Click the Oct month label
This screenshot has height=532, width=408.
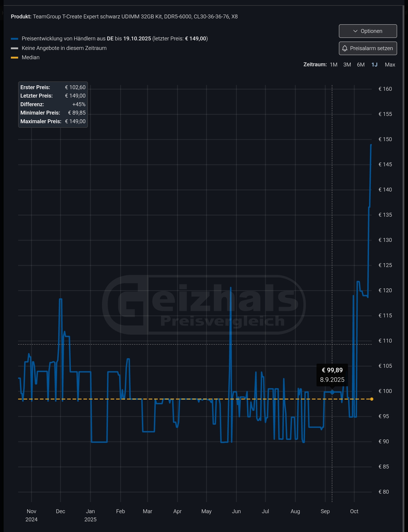tap(354, 511)
